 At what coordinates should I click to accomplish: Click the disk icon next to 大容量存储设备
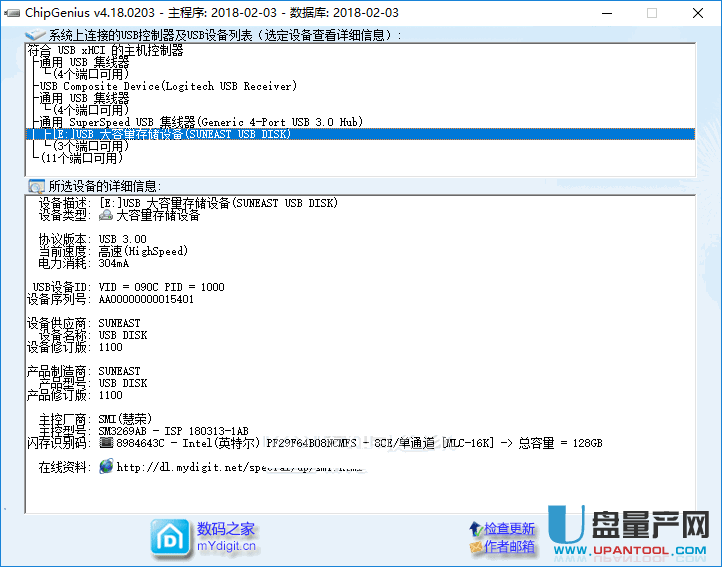[x=106, y=215]
